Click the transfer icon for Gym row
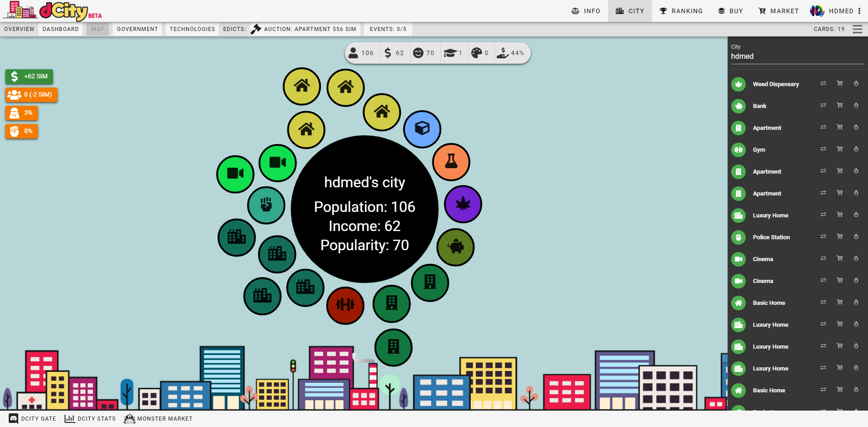Screen dimensions: 868x427 (823, 149)
